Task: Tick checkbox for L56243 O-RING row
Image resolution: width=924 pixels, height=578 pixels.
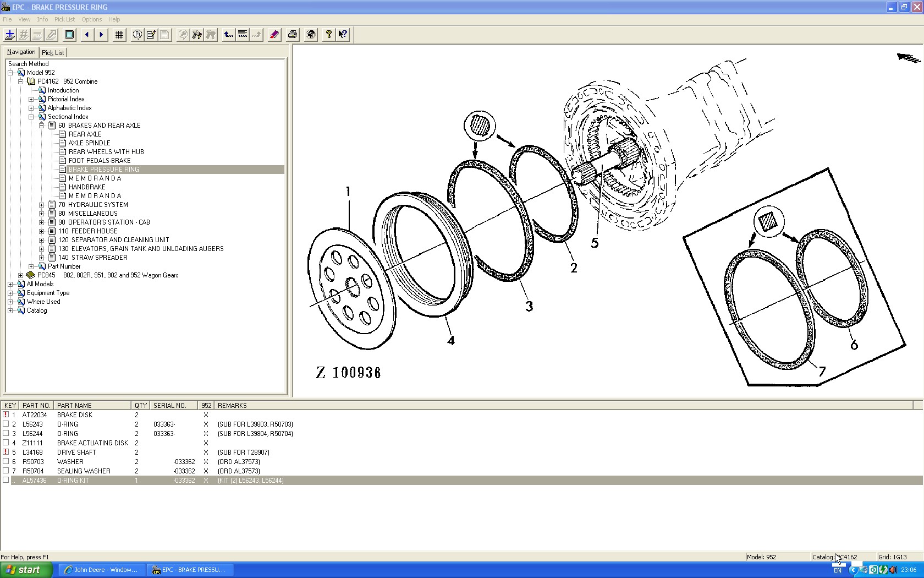Action: click(x=6, y=424)
